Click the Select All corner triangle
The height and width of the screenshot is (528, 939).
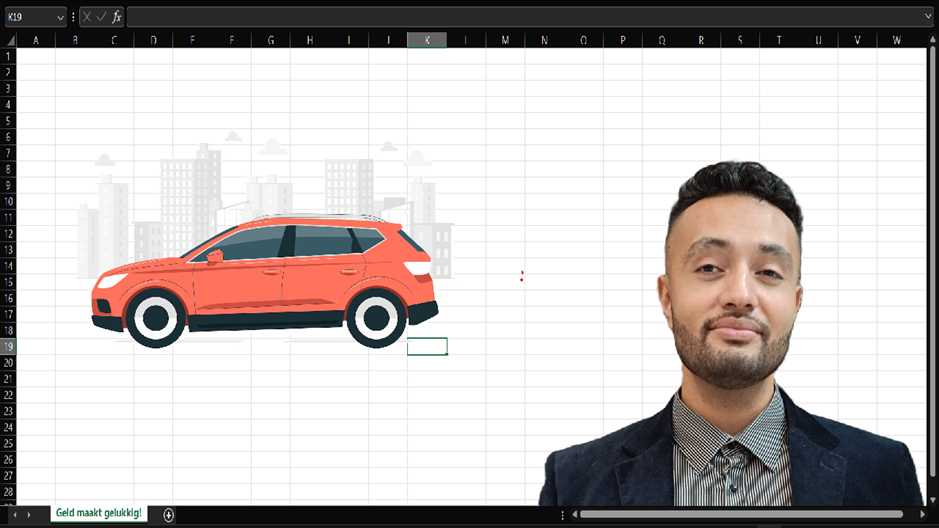point(9,40)
